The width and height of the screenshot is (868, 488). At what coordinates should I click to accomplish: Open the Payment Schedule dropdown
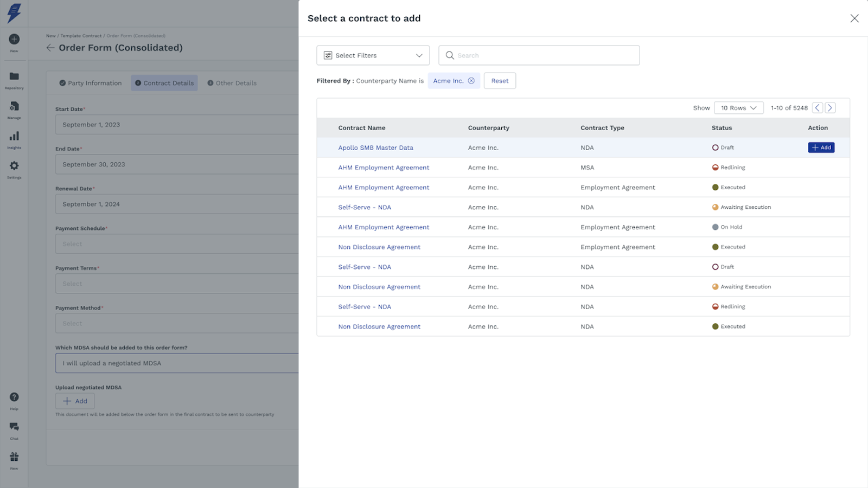pyautogui.click(x=176, y=244)
